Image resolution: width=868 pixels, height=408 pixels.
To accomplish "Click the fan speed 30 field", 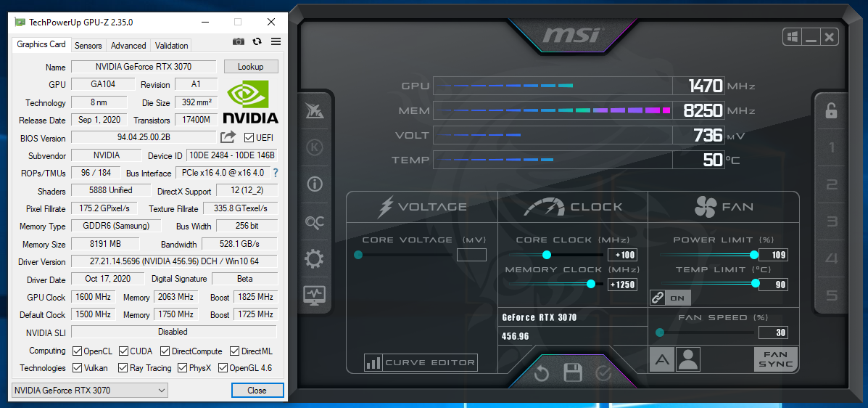I will coord(773,332).
